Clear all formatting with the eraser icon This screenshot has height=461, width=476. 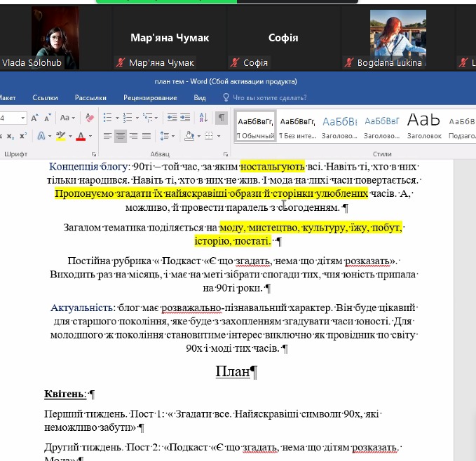pos(90,118)
